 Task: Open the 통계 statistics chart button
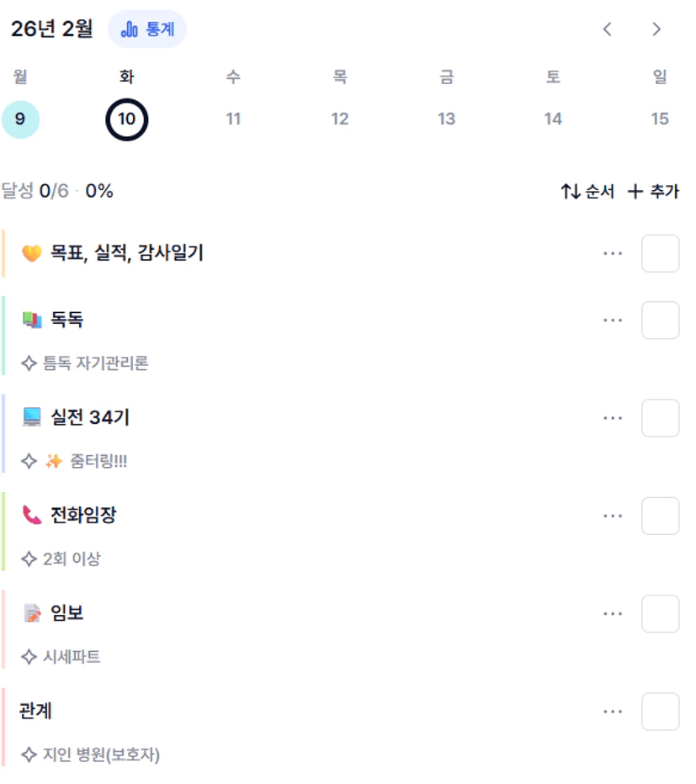[147, 29]
